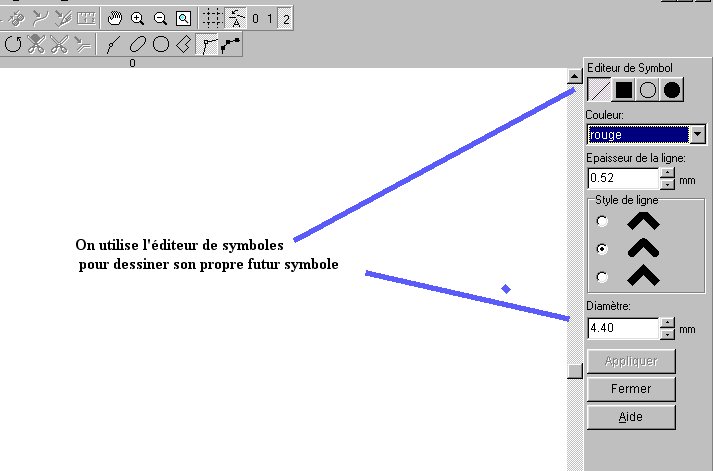Screen dimensions: 713x471
Task: Select the second line style radio button
Action: click(x=602, y=248)
